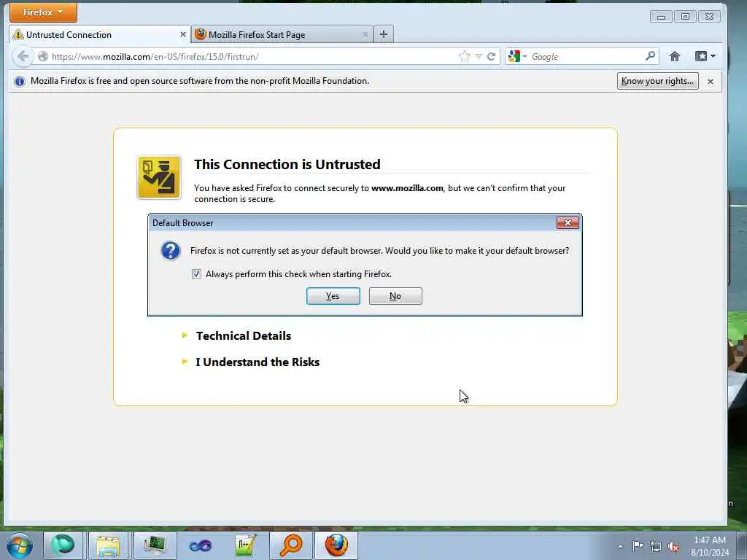The width and height of the screenshot is (747, 560).
Task: Click the Action Center flag icon
Action: pos(638,546)
